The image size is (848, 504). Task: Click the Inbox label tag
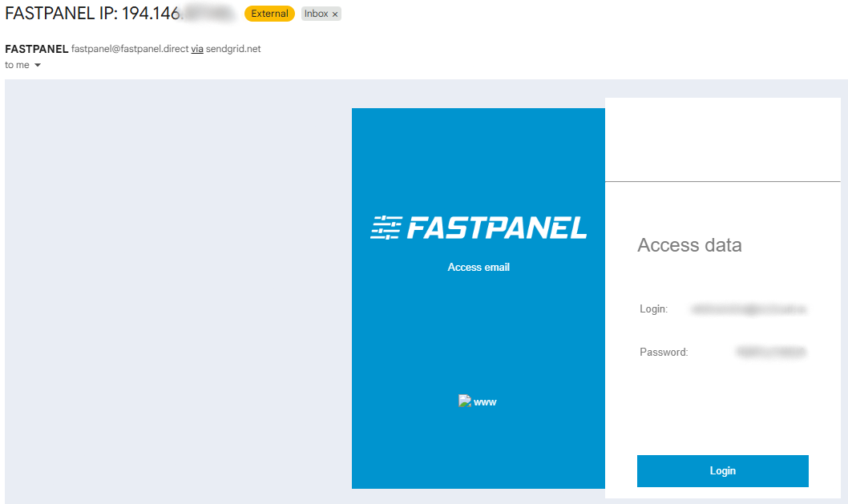click(x=316, y=14)
